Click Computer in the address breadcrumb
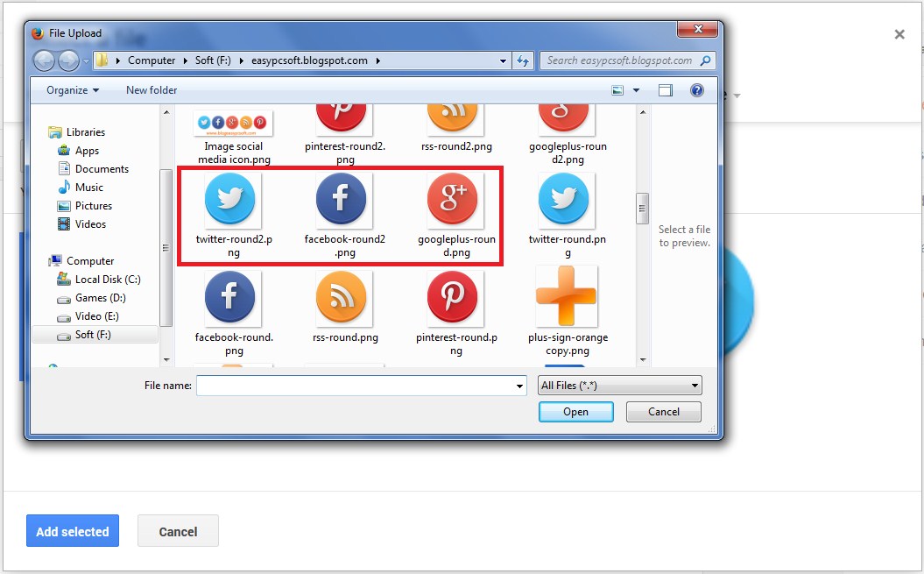 click(152, 60)
